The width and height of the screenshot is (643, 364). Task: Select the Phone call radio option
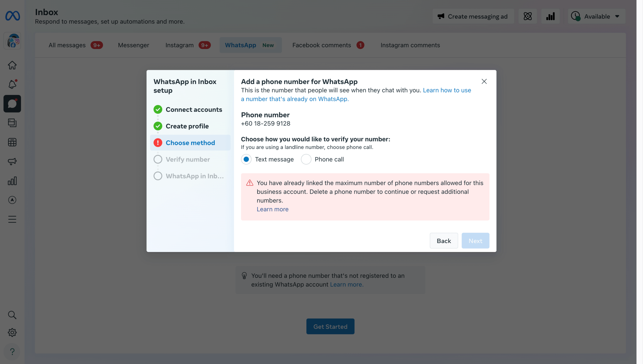[x=306, y=159]
